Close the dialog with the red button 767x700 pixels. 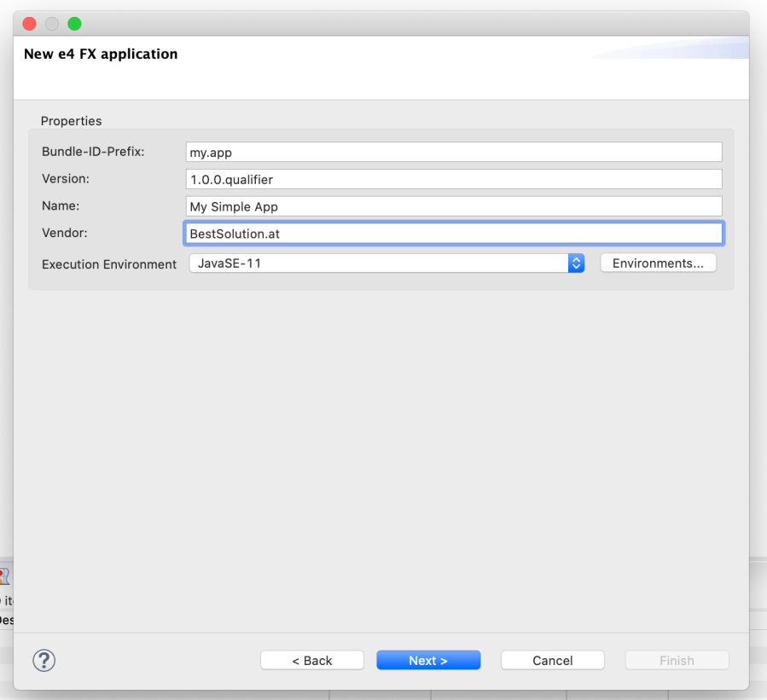click(x=30, y=24)
